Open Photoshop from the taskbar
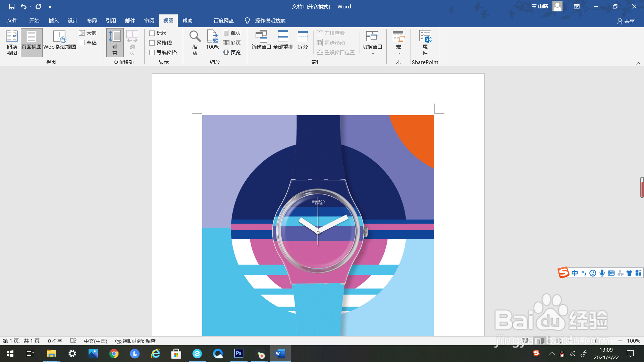644x362 pixels. pos(239,353)
